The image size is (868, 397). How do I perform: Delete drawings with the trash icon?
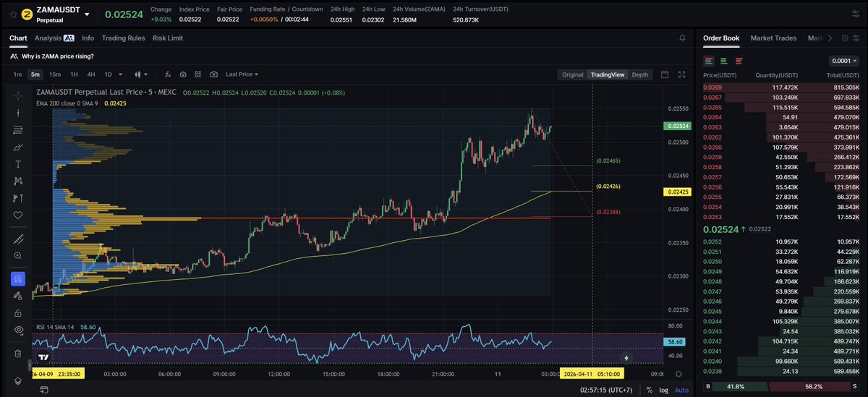tap(18, 354)
